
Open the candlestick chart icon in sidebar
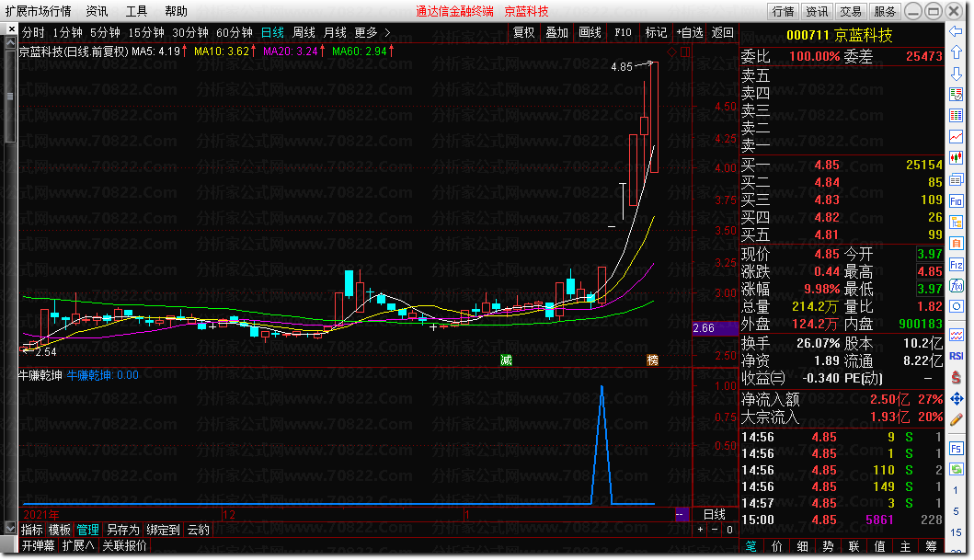coord(956,157)
